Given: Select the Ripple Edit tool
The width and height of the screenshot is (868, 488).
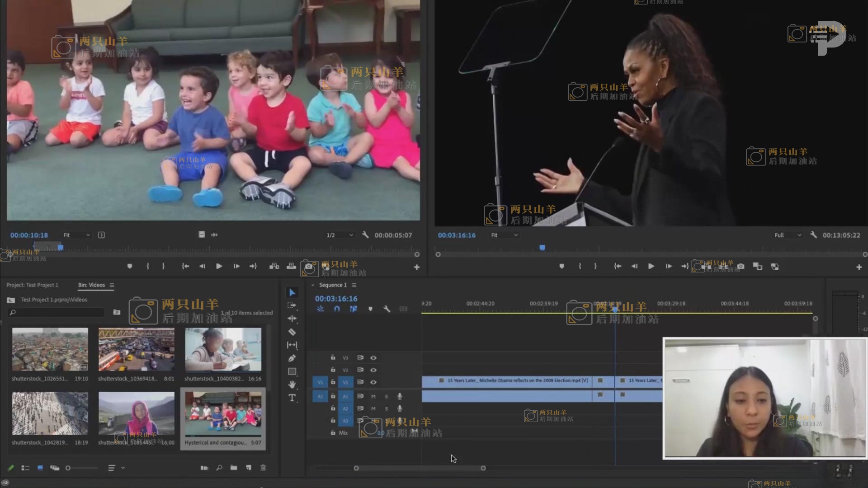Looking at the screenshot, I should click(292, 319).
